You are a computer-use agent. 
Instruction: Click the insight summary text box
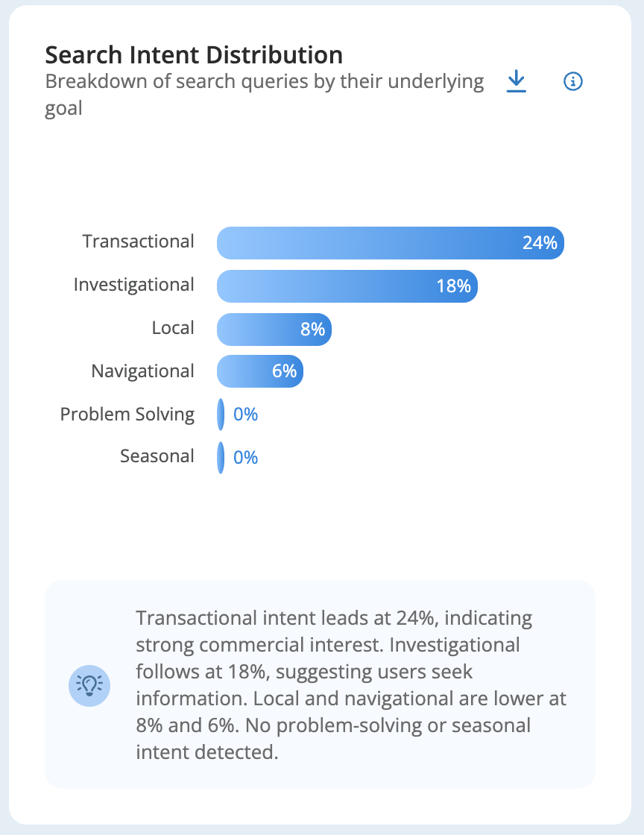320,684
